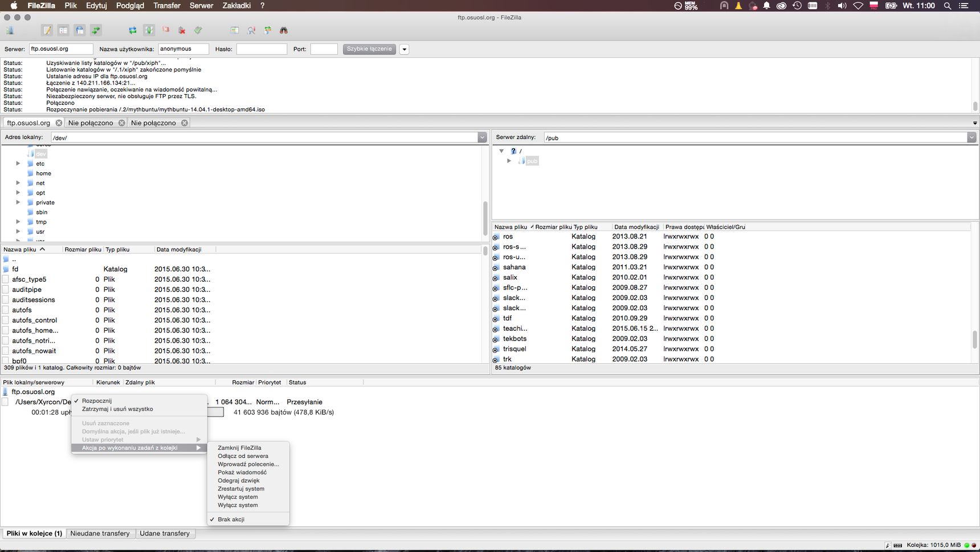Open the Site Manager icon
This screenshot has height=552, width=980.
point(10,30)
